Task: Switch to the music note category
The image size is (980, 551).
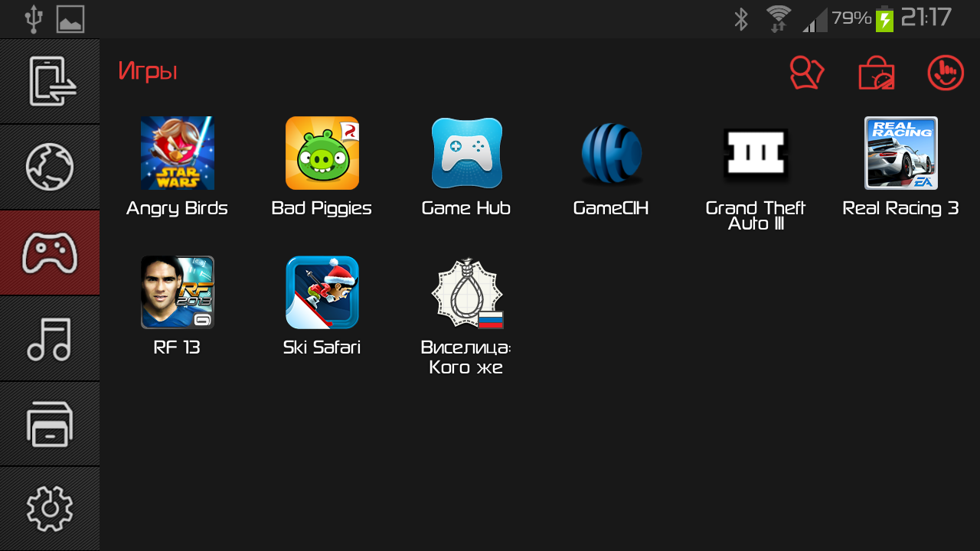Action: coord(50,338)
